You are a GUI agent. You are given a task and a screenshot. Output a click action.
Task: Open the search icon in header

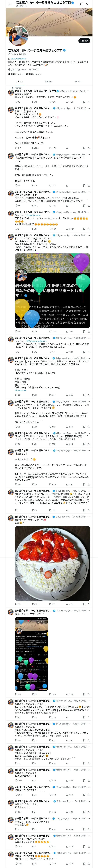(x=88, y=4)
